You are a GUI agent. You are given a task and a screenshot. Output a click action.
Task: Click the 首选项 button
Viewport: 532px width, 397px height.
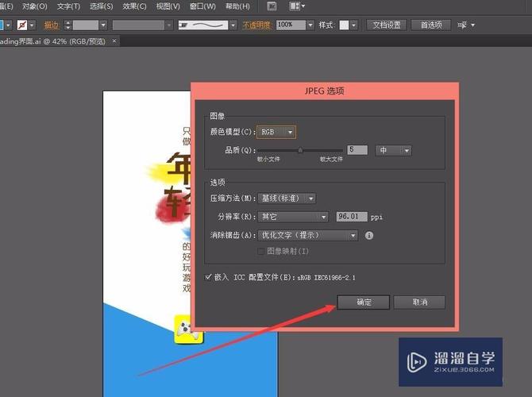pyautogui.click(x=431, y=25)
